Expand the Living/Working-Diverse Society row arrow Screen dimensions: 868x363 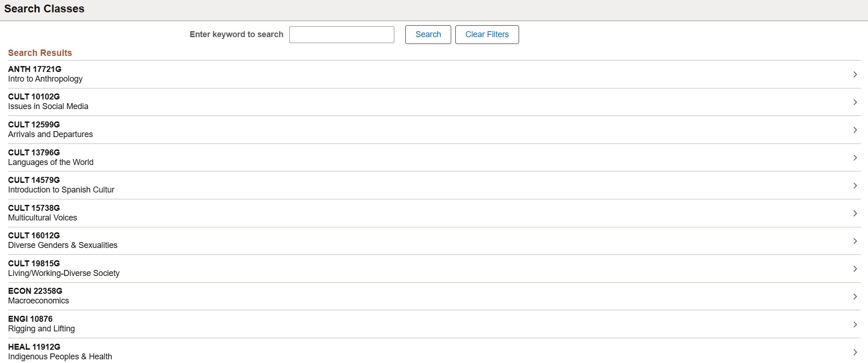point(855,269)
